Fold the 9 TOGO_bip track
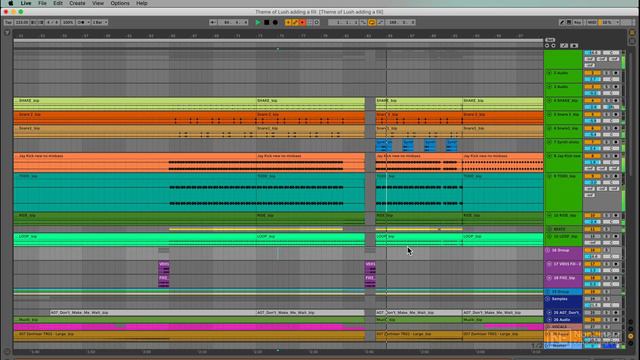 pyautogui.click(x=549, y=176)
